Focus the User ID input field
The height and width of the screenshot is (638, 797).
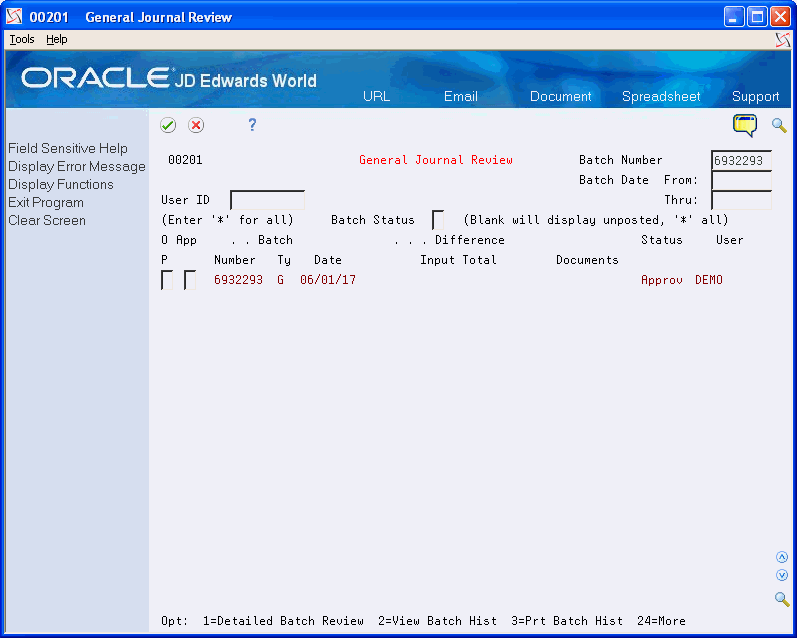pos(267,200)
